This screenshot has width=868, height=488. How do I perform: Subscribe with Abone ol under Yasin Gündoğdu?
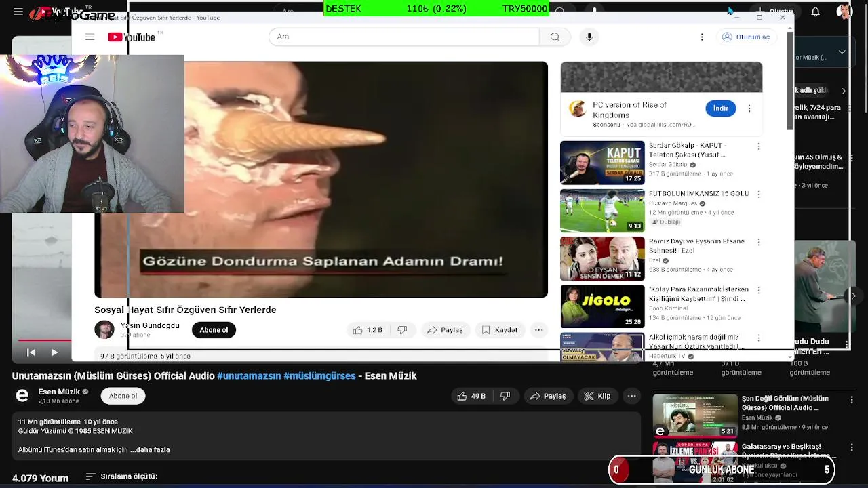click(x=214, y=330)
